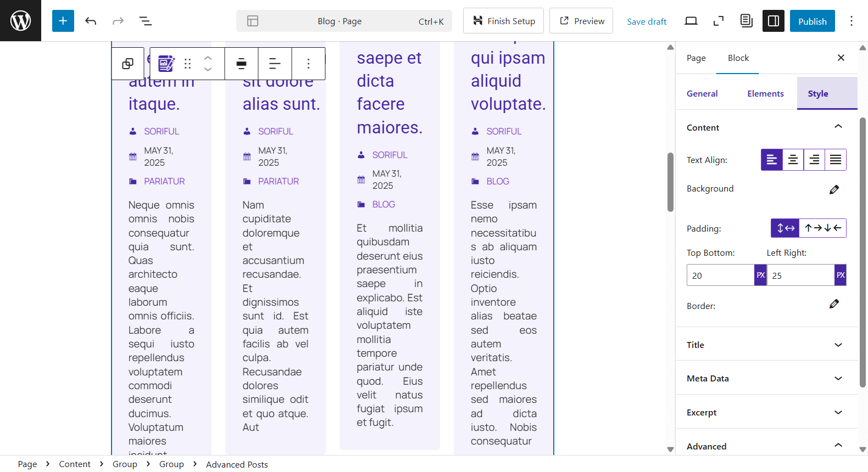868x472 pixels.
Task: Click the Top Bottom padding input
Action: pyautogui.click(x=720, y=275)
